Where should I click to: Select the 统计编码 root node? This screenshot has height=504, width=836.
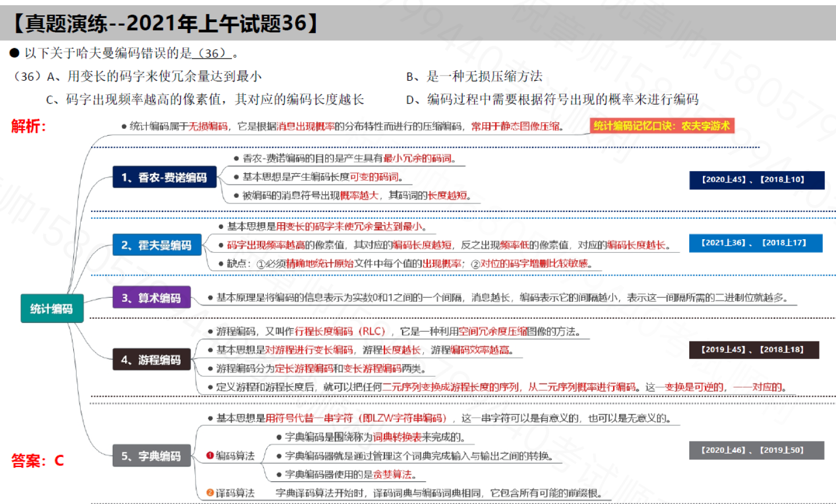52,307
